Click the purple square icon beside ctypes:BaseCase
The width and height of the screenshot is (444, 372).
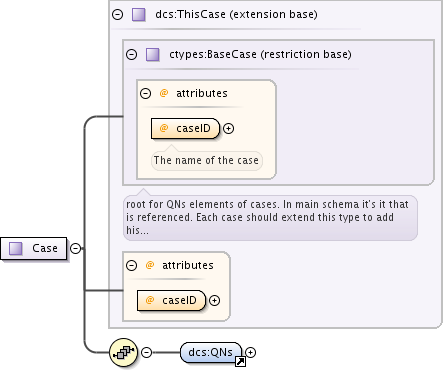(x=153, y=55)
